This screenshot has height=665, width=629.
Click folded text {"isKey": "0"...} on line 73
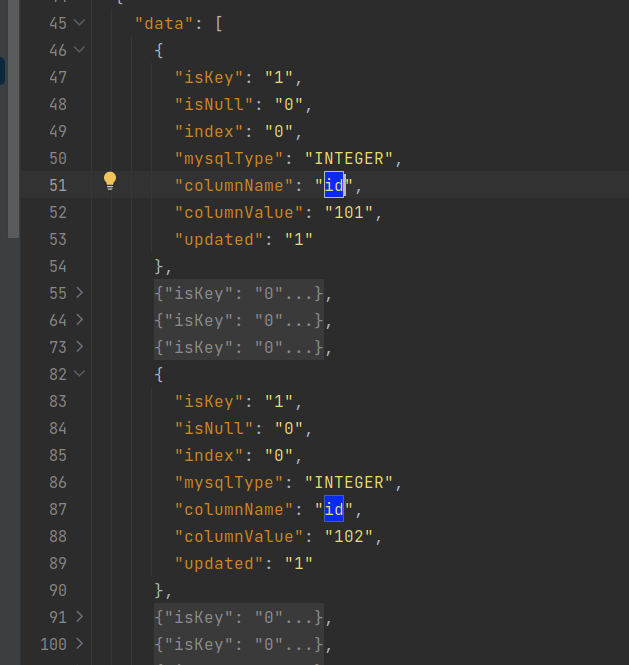click(x=239, y=347)
